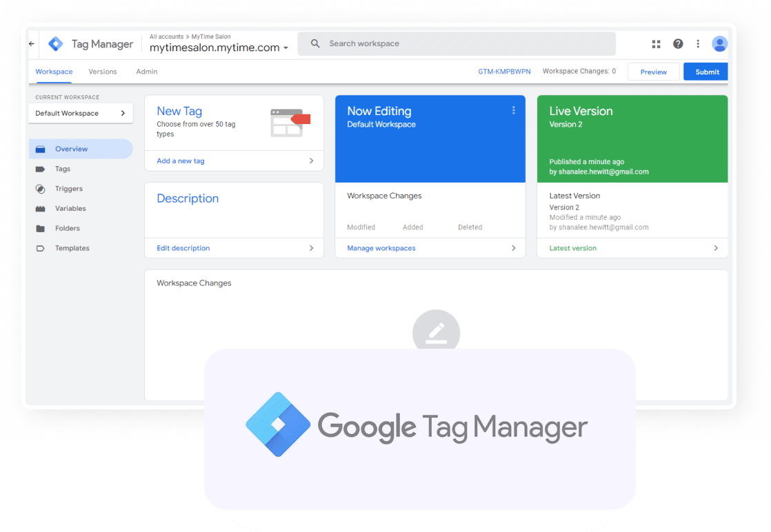Screen dimensions: 771x532
Task: Click the Tag Manager diamond logo in header
Action: (x=56, y=43)
